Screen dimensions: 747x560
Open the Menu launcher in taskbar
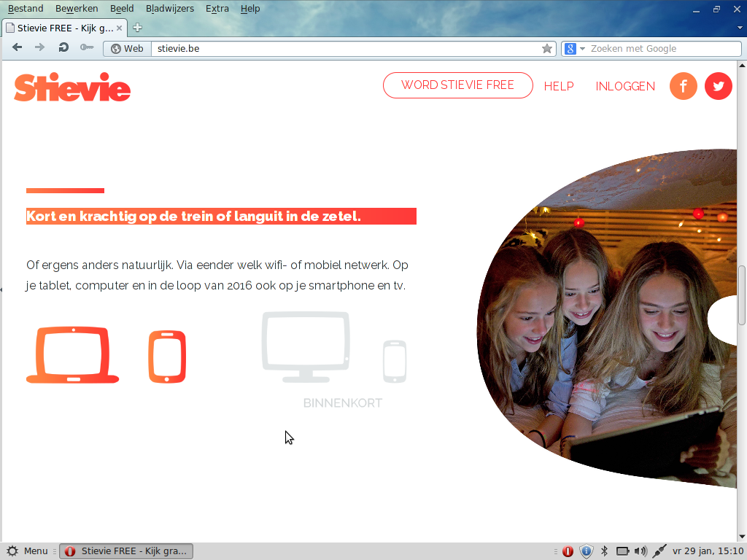(x=27, y=551)
